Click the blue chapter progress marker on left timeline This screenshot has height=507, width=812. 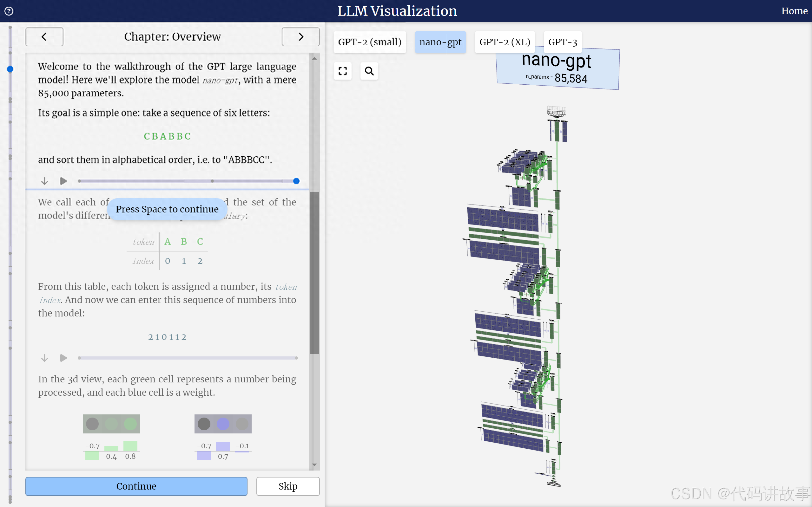point(10,69)
